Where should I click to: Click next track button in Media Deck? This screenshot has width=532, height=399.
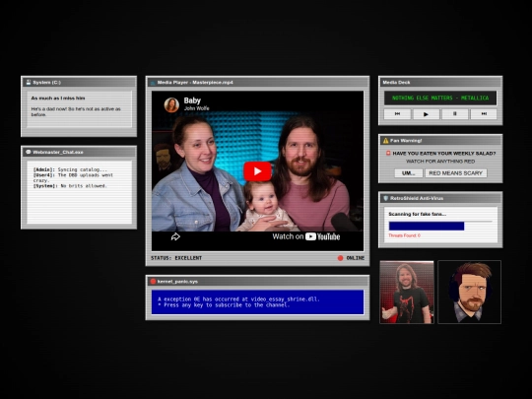pos(484,114)
